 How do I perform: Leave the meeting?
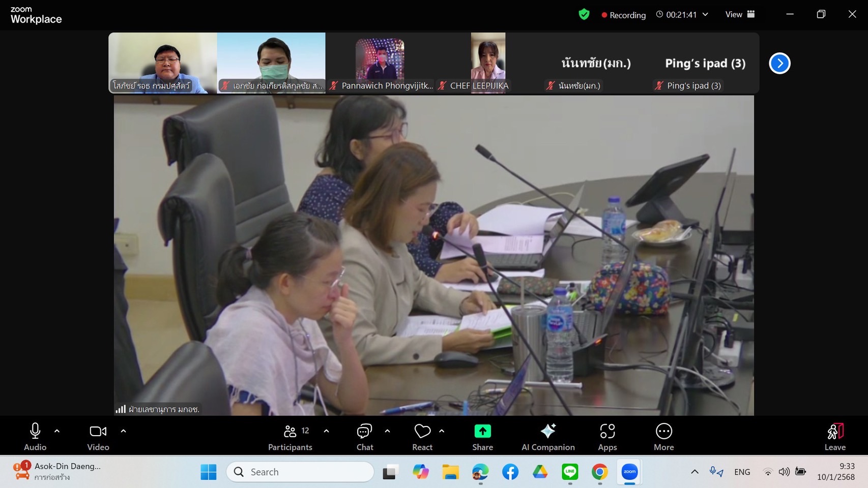click(x=834, y=437)
